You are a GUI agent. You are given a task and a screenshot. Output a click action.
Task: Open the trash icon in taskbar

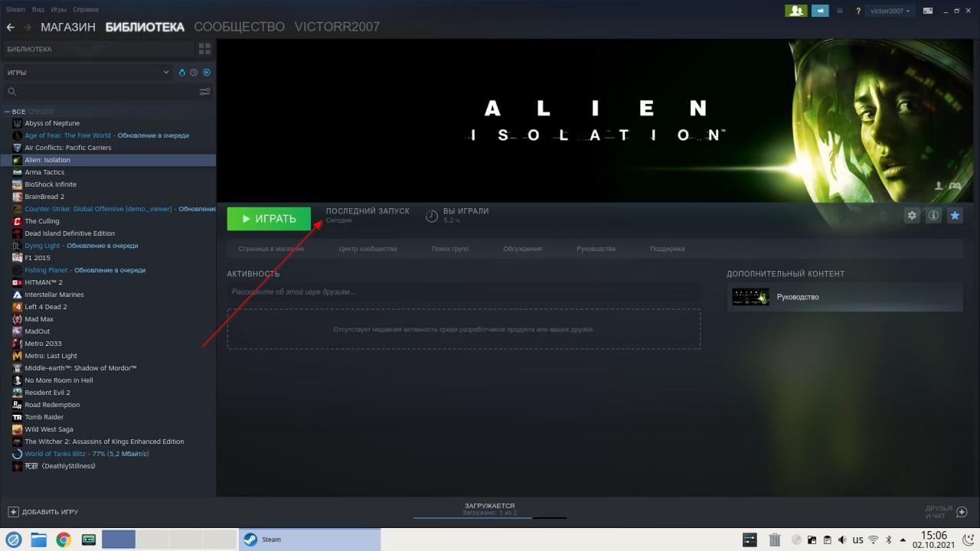[x=775, y=540]
